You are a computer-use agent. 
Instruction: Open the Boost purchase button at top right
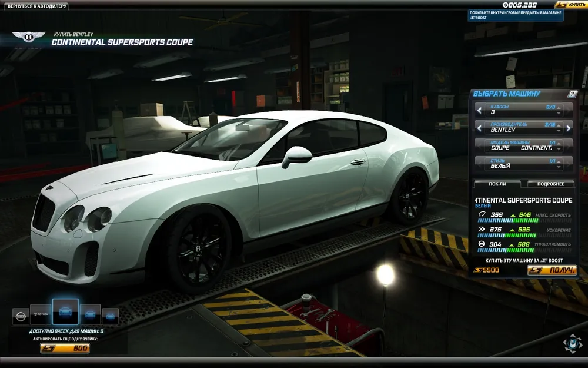570,5
